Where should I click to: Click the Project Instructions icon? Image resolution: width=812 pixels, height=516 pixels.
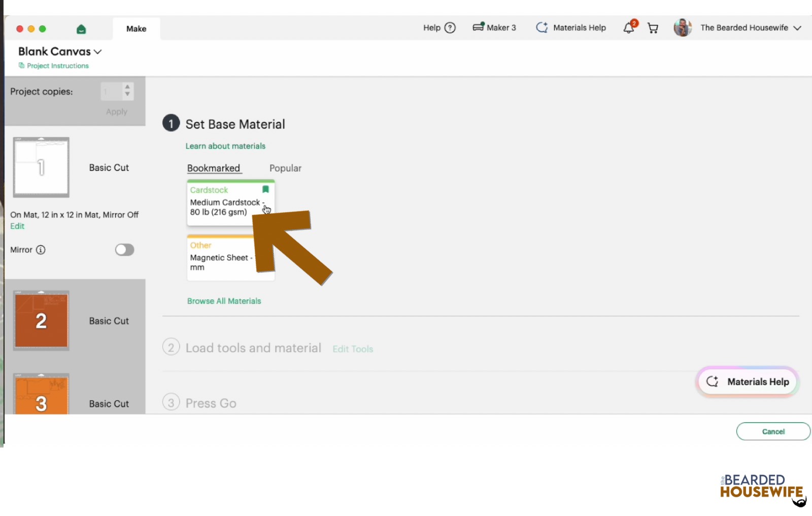[x=21, y=65]
